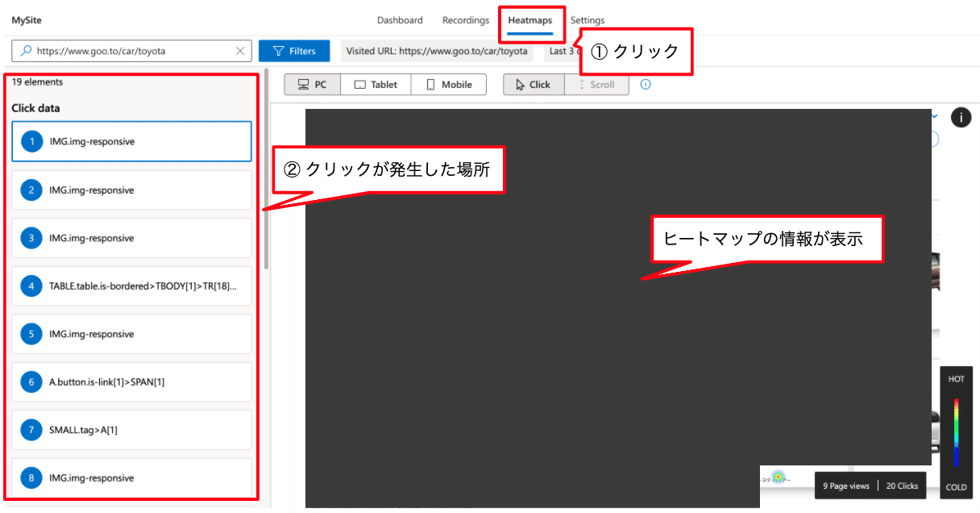980x513 pixels.
Task: Select element 4 TABLE.table.is-bordered row
Action: [132, 286]
